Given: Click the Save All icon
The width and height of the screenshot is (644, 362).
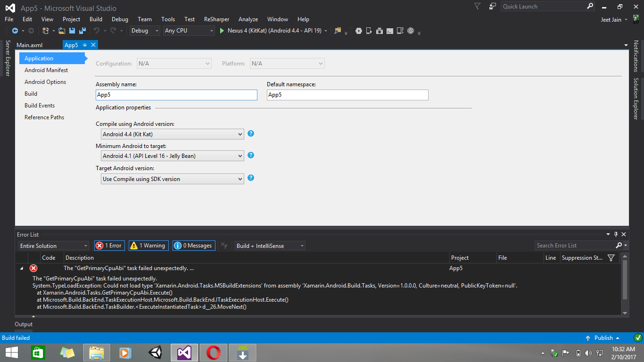Looking at the screenshot, I should click(x=83, y=31).
